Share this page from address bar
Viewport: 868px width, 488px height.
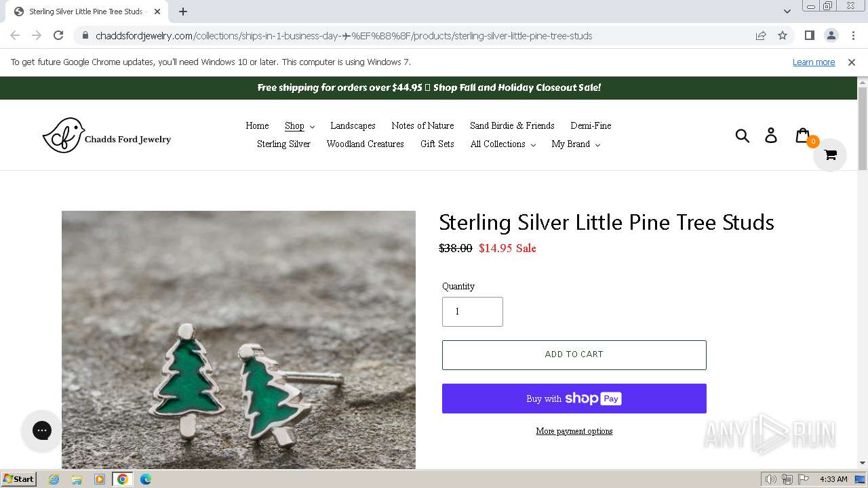[761, 36]
